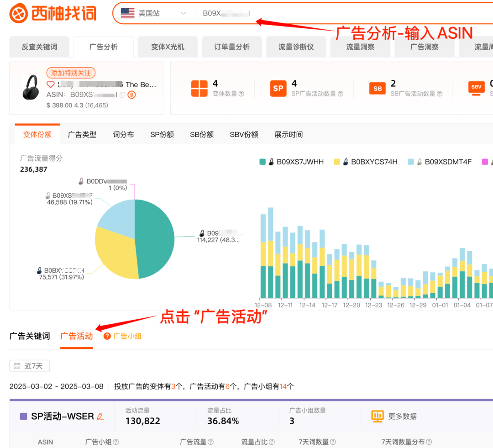The image size is (493, 448).
Task: Toggle the B0BXYCS74H legend series
Action: (x=366, y=162)
